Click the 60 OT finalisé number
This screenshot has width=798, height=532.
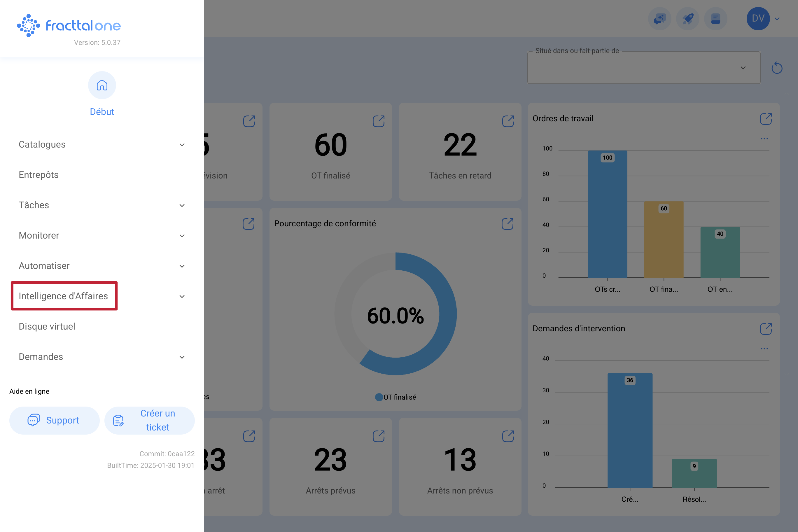click(331, 145)
